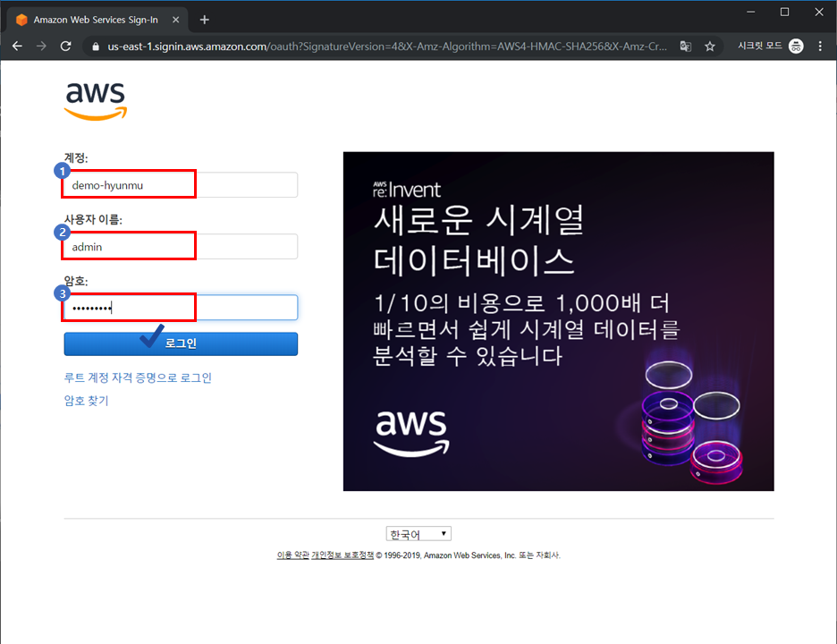
Task: Open the incognito profile icon
Action: 796,47
